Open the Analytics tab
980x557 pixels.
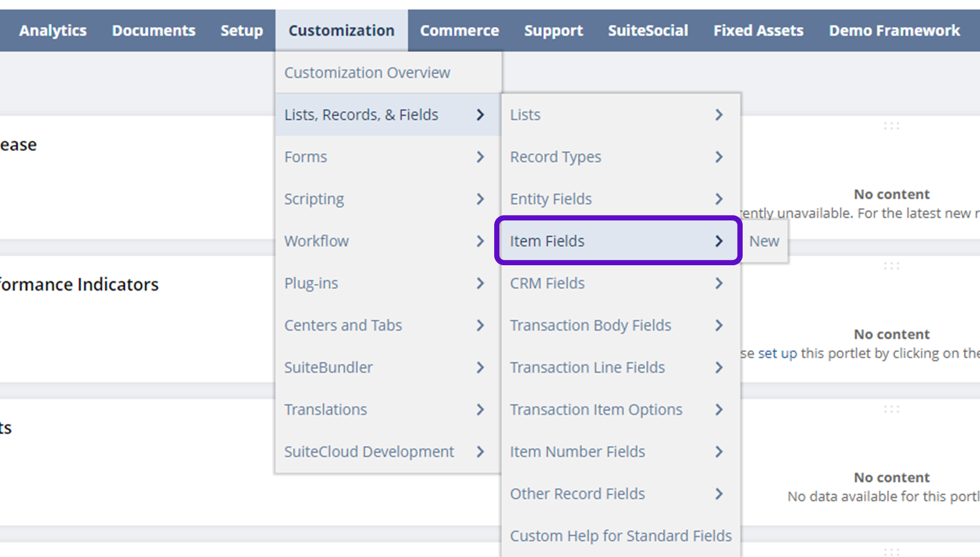click(x=52, y=31)
